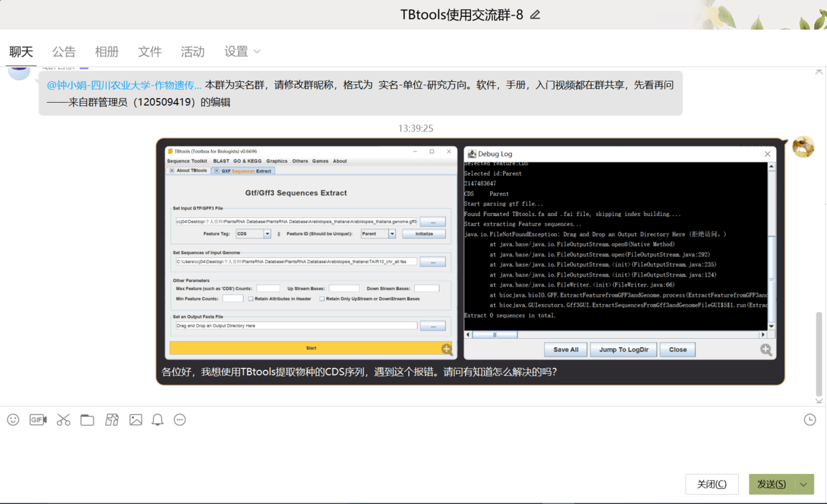Open the 活动 tab
Image resolution: width=827 pixels, height=504 pixels.
tap(193, 51)
